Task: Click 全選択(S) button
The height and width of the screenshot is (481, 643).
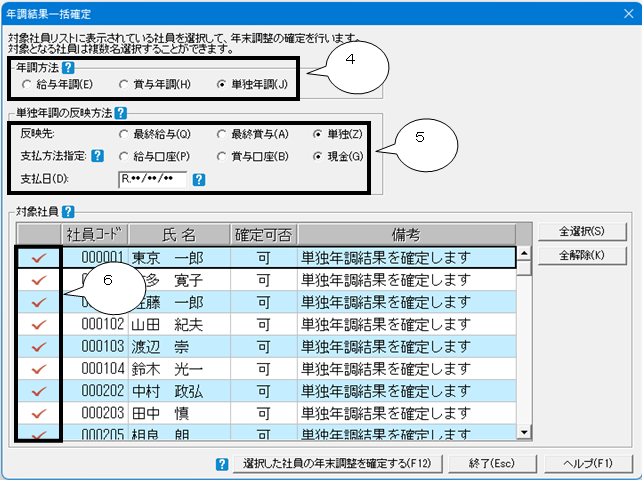Action: pyautogui.click(x=582, y=231)
